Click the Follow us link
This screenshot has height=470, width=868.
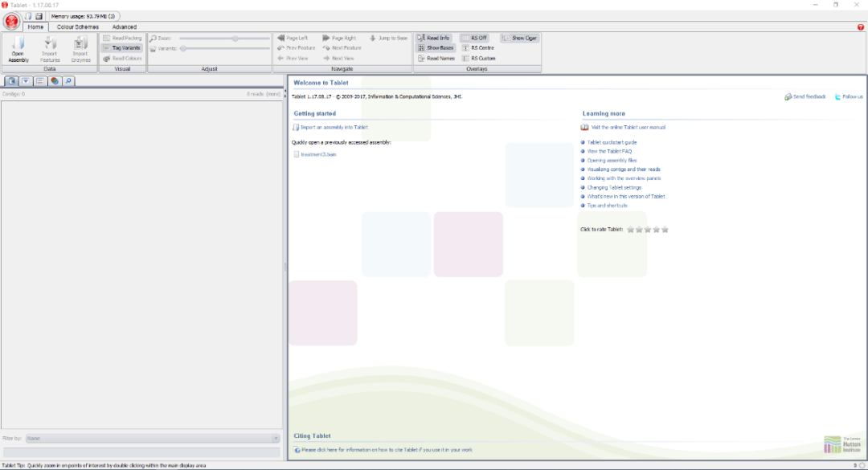[849, 97]
